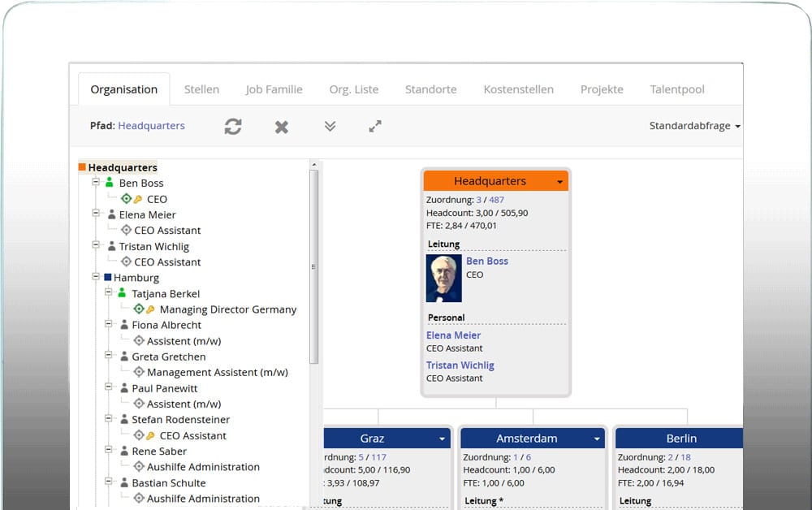The image size is (812, 510).
Task: Click person icon beside Fiona Albrecht
Action: click(124, 325)
